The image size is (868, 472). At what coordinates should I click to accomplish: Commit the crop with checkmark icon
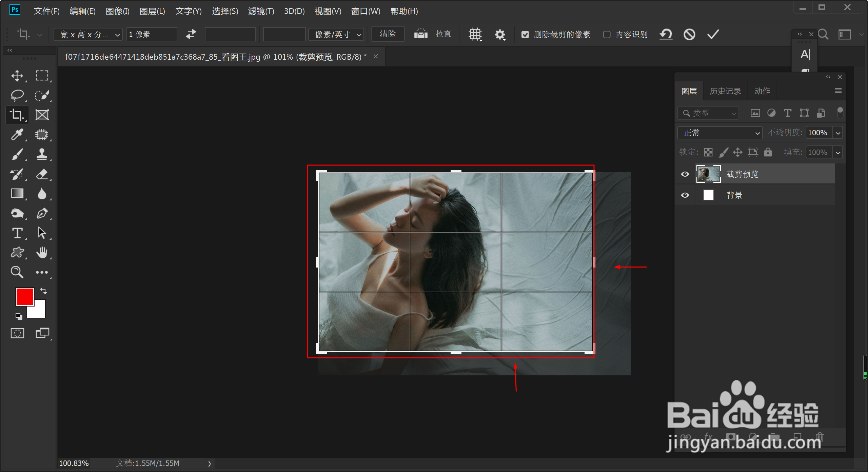point(713,34)
